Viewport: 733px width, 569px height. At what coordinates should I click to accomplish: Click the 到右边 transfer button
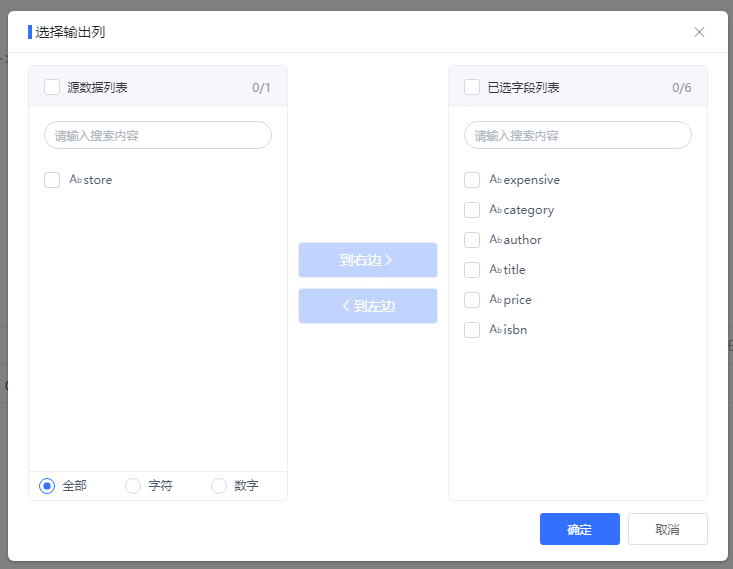point(368,260)
